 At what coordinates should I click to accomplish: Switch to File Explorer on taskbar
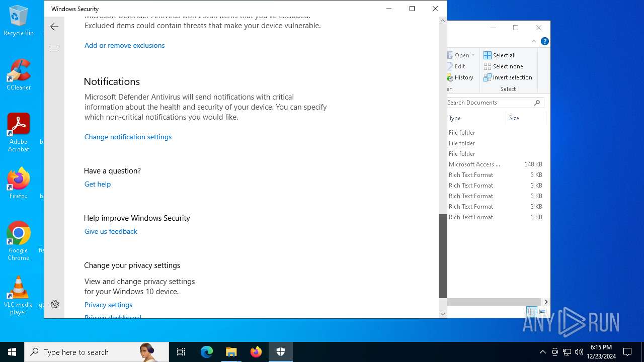(231, 352)
